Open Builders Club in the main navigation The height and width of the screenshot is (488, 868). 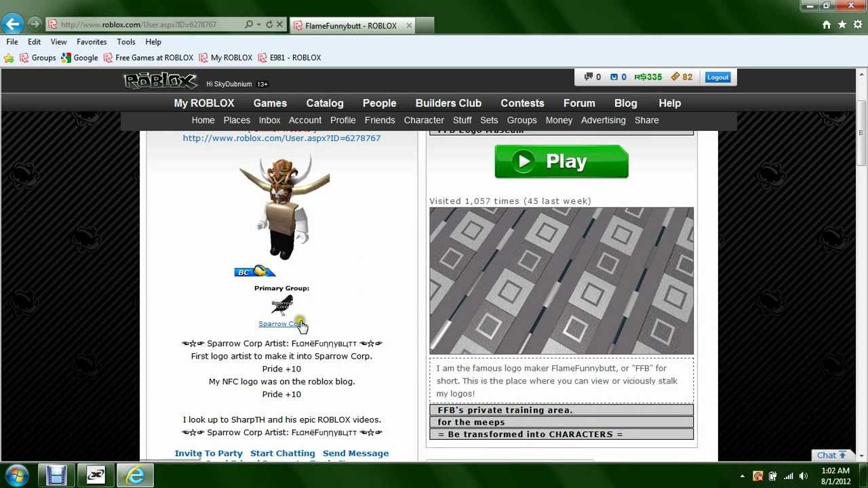448,103
